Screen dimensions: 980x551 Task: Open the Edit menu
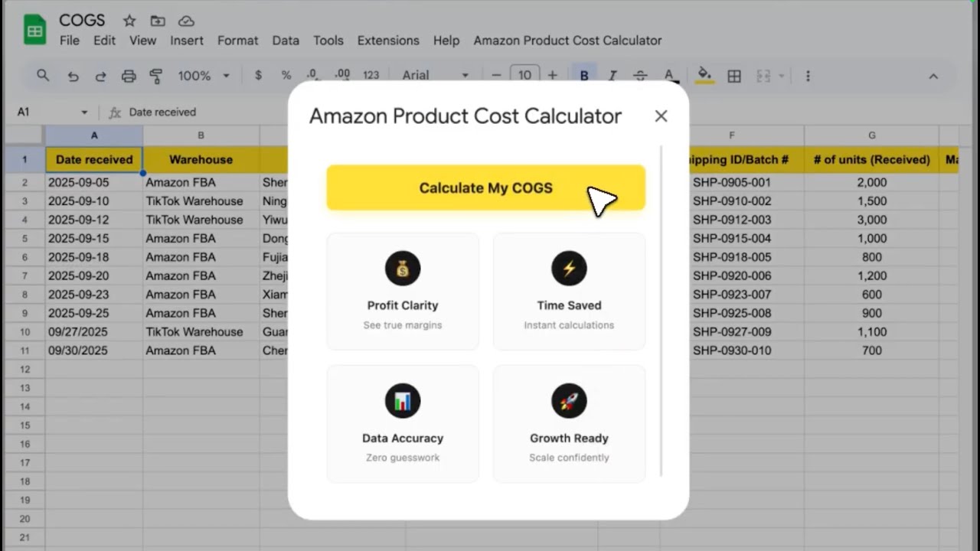coord(104,41)
